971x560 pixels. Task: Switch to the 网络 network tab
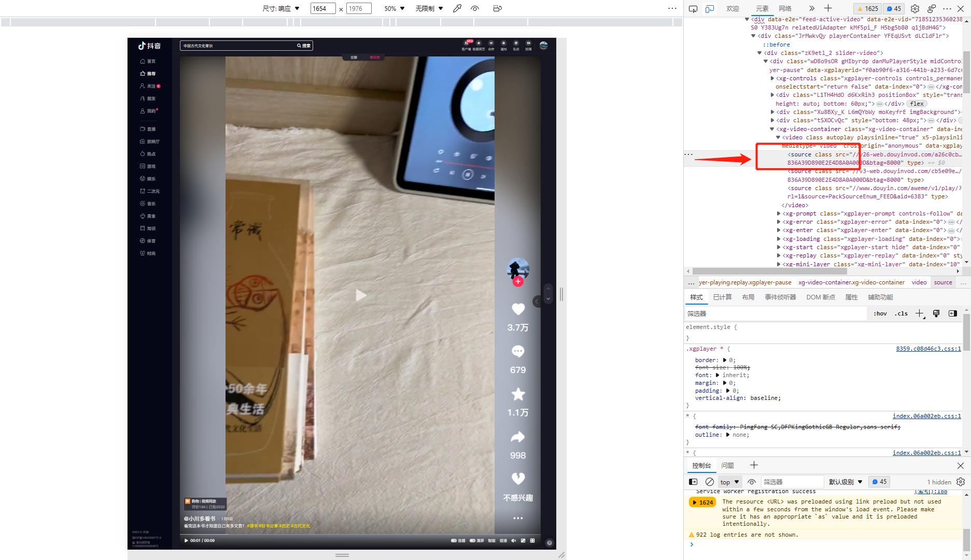tap(785, 8)
